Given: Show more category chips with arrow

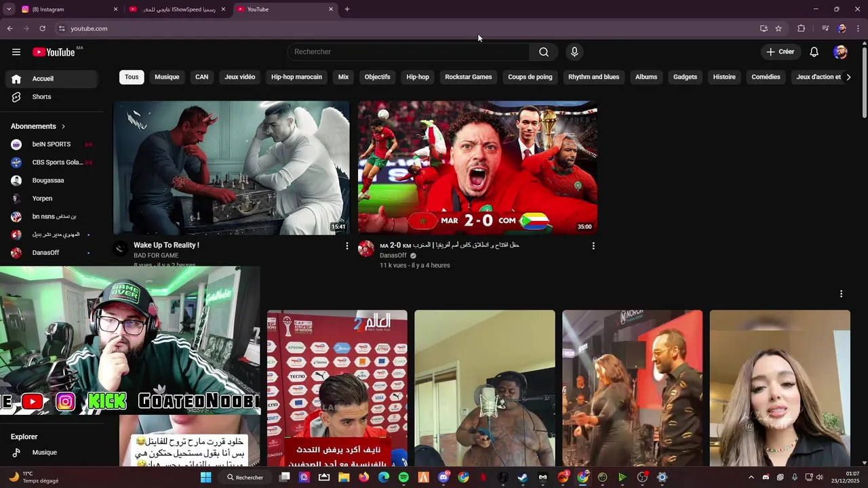Looking at the screenshot, I should [x=848, y=77].
